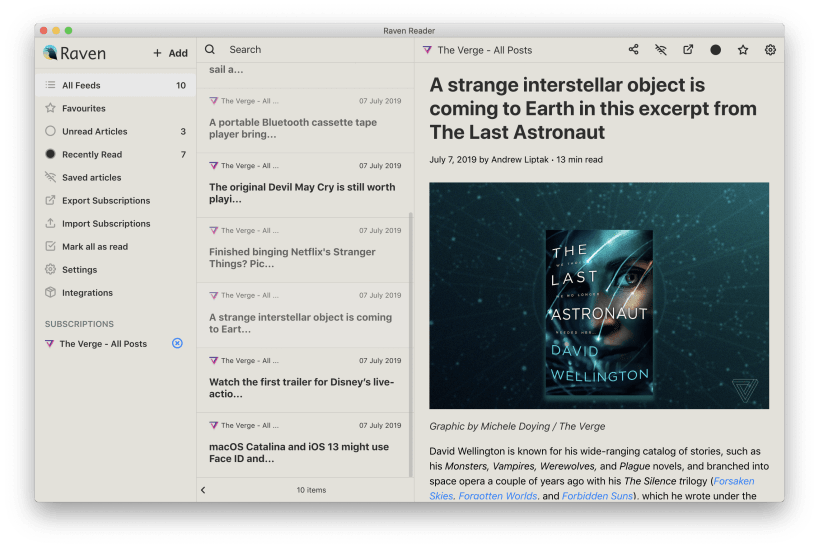Click The Verge logo in article header
The width and height of the screenshot is (819, 548).
tap(427, 50)
